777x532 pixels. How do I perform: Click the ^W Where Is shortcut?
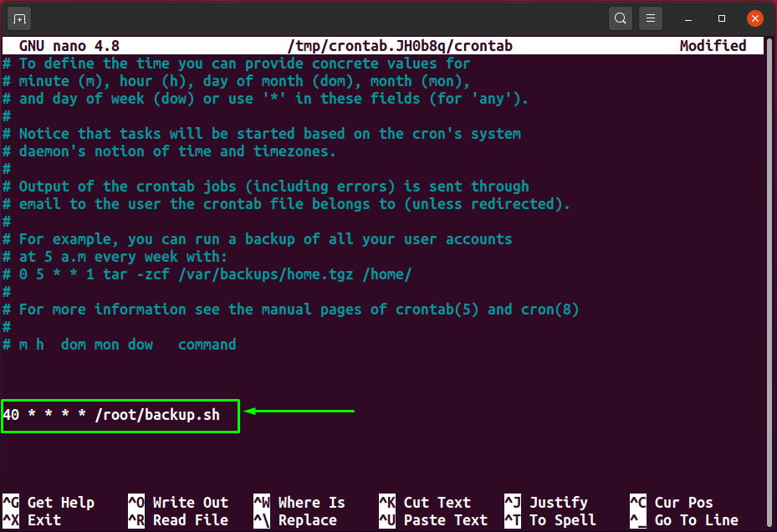pos(299,502)
